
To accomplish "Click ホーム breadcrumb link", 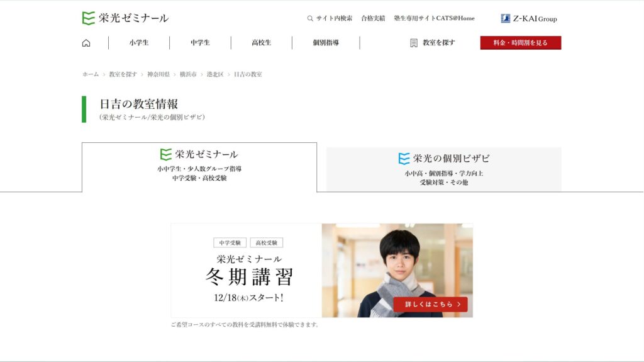I will point(91,74).
